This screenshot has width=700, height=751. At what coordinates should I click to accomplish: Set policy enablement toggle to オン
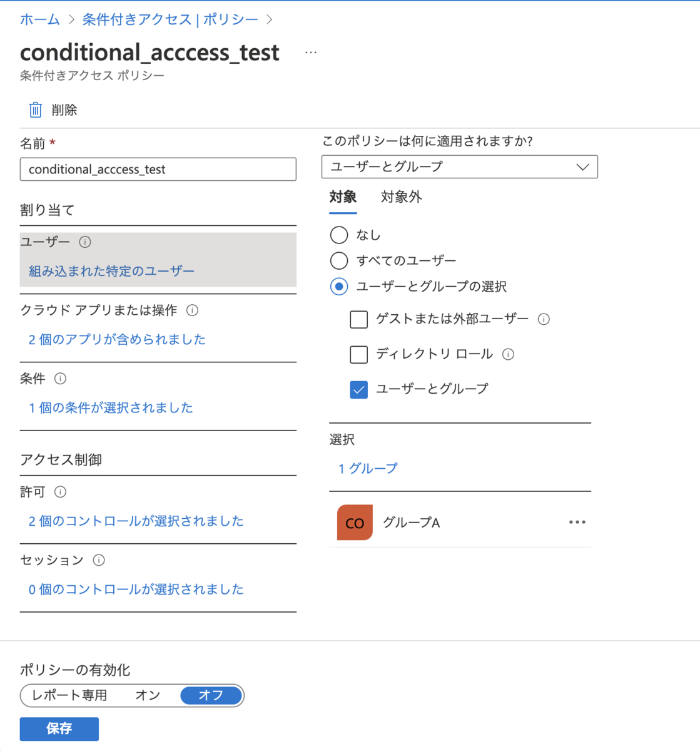point(148,695)
